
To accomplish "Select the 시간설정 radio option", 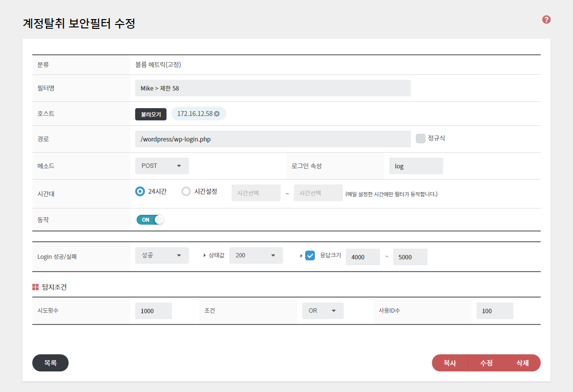I will [x=186, y=191].
